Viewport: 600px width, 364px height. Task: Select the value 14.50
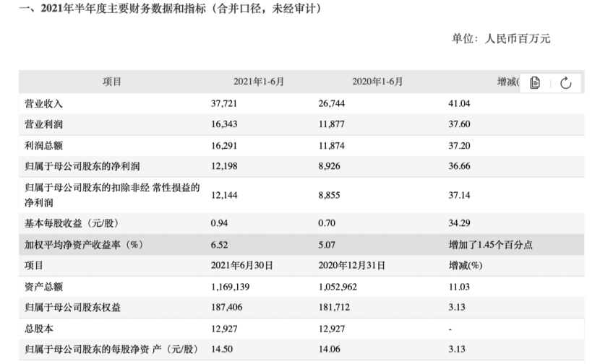[x=222, y=350]
